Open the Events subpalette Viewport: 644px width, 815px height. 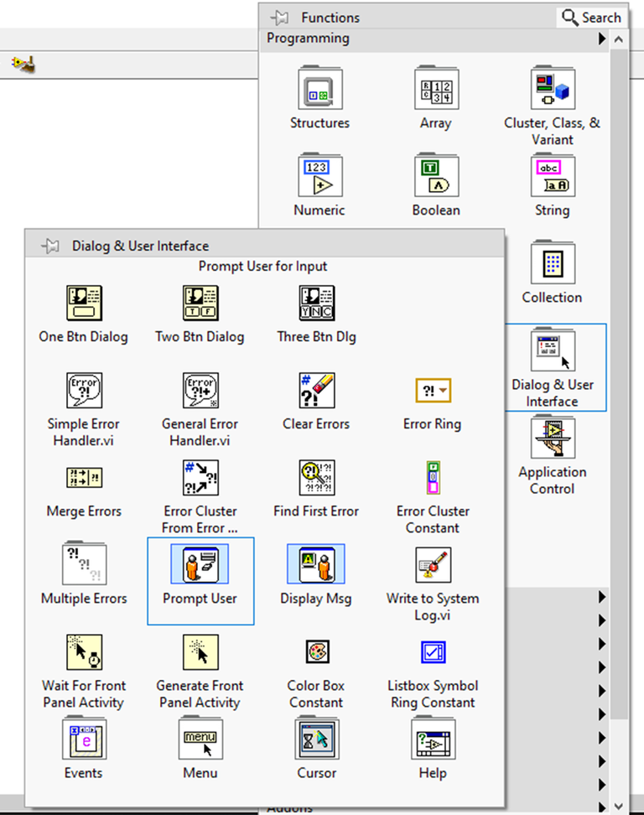tap(84, 739)
